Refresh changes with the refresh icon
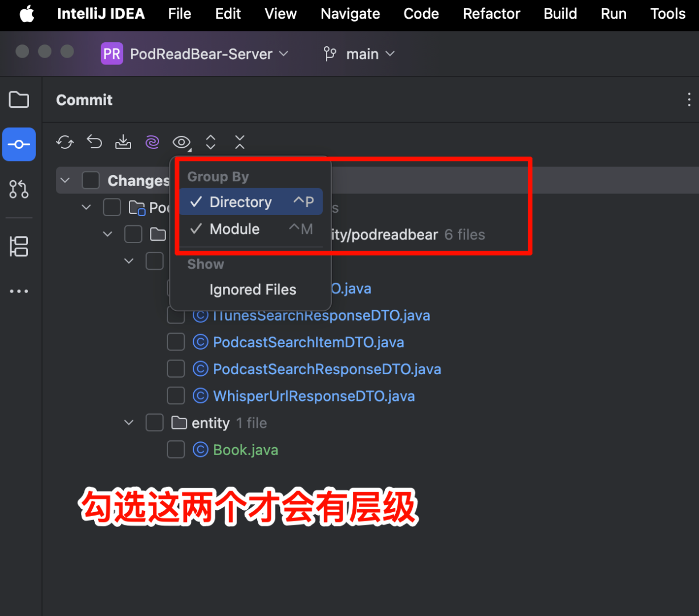Viewport: 699px width, 616px height. point(64,142)
